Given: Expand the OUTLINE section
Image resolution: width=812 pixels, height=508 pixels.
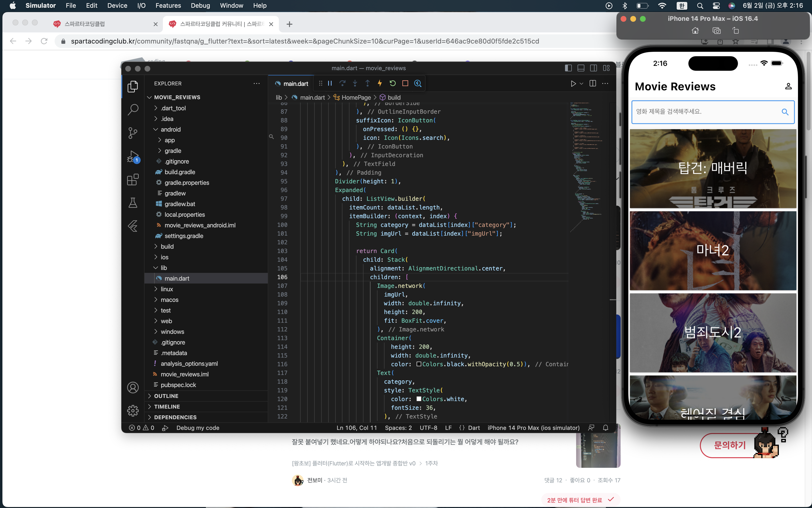Looking at the screenshot, I should (206, 396).
